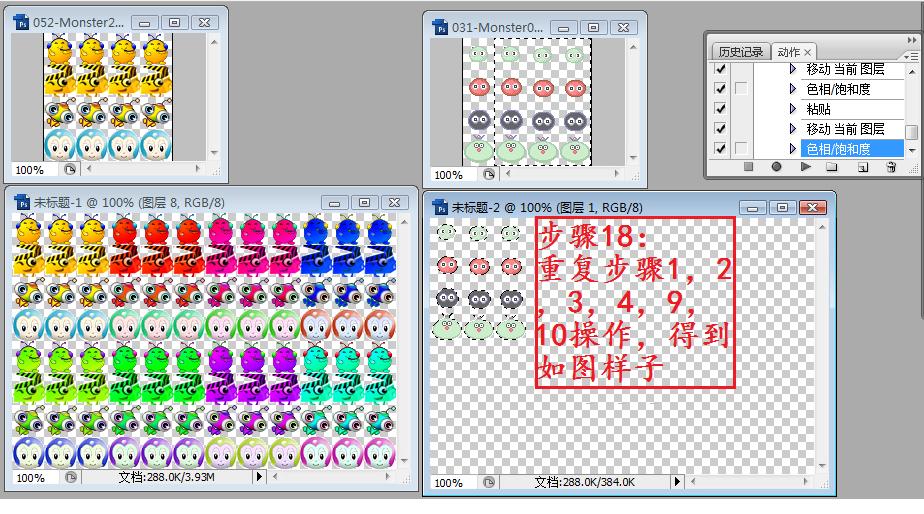924x514 pixels.
Task: Click scroll-up arrow in 未标题-2 window
Action: (x=822, y=227)
